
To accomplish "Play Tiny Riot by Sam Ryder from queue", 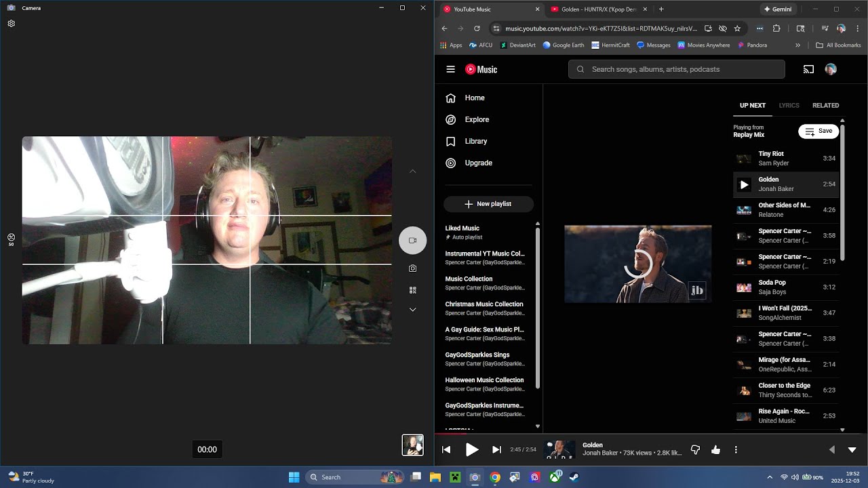I will click(x=786, y=159).
